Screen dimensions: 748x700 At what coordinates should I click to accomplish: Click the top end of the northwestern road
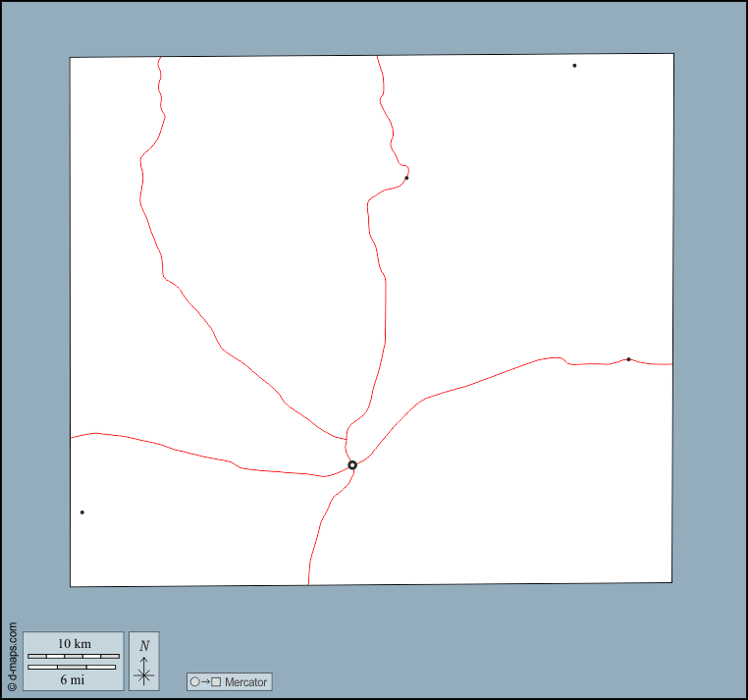(159, 58)
